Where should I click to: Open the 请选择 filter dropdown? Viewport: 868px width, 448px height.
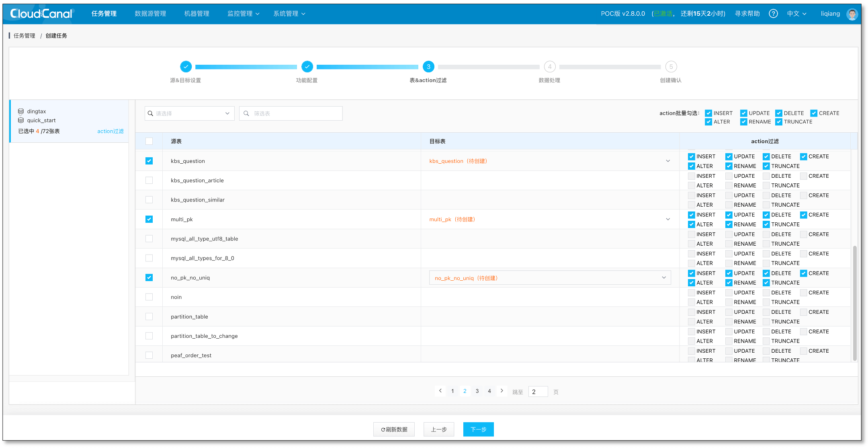pos(190,113)
